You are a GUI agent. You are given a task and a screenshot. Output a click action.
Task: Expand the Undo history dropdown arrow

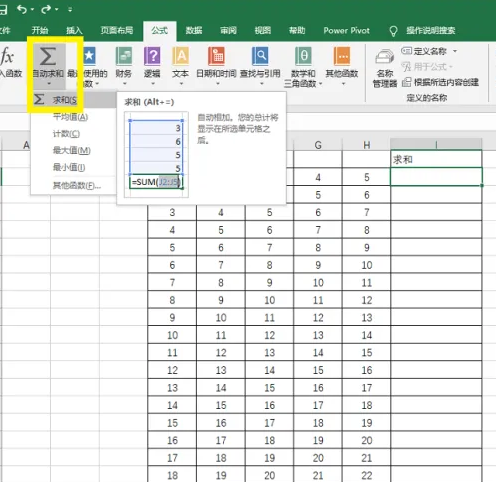(32, 10)
